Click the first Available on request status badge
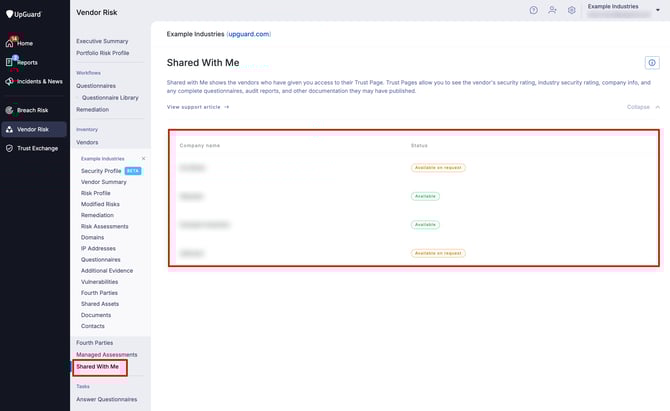The image size is (670, 411). coord(438,167)
